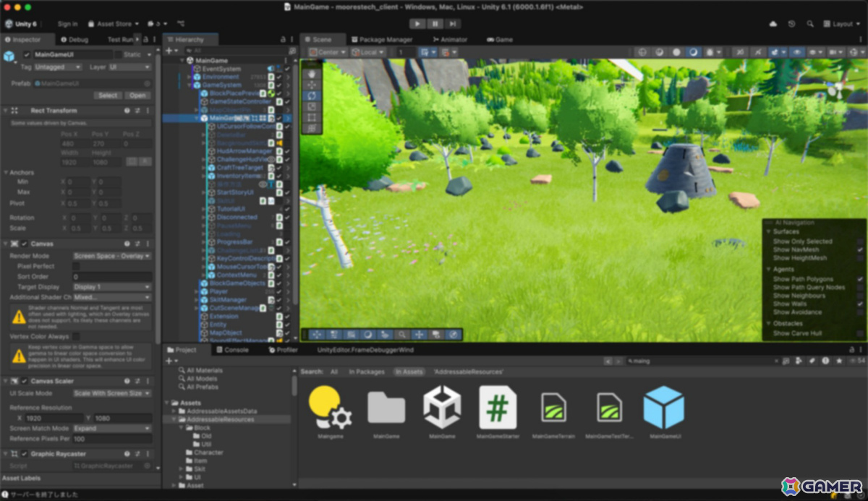The width and height of the screenshot is (868, 501).
Task: Open the Unity cloud services icon top right
Action: [773, 24]
